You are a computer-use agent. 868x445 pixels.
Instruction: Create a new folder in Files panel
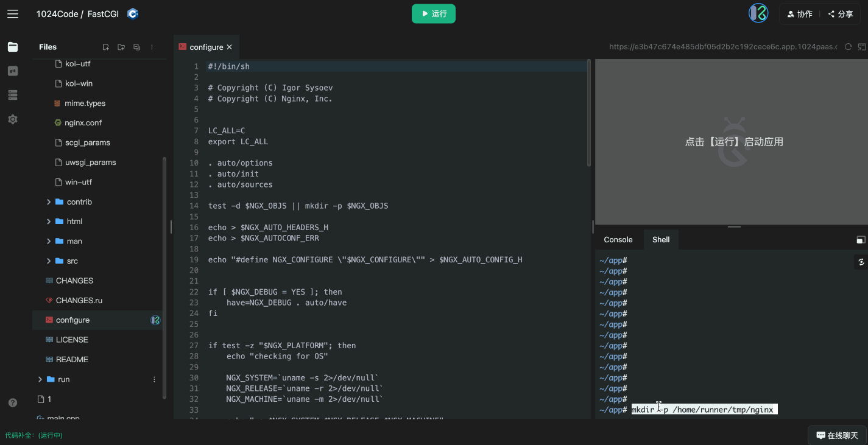click(x=121, y=47)
